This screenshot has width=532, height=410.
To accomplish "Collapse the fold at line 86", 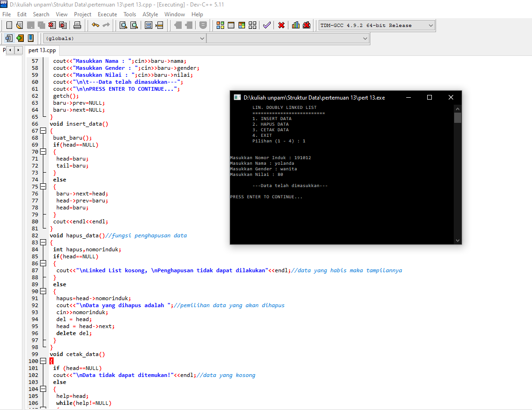I will [43, 263].
